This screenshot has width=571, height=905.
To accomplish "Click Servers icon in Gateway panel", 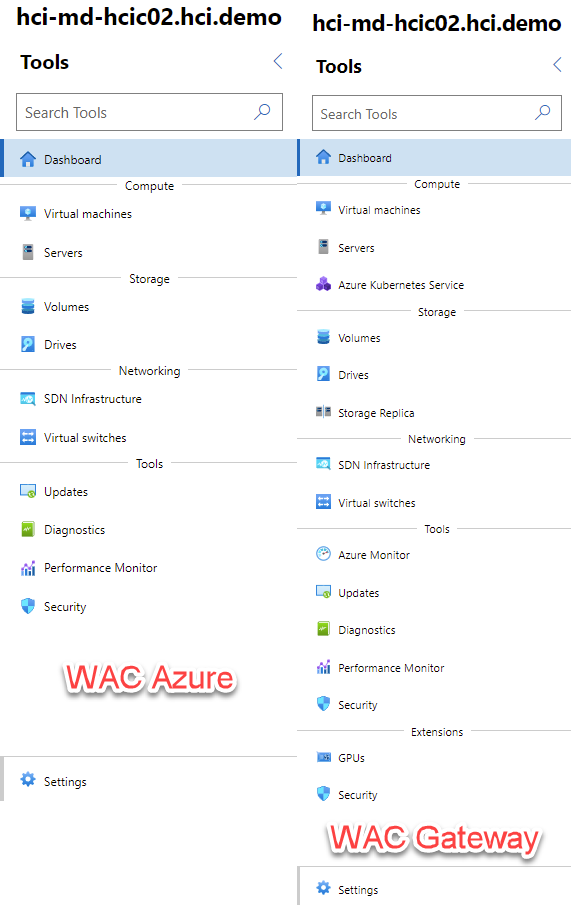I will 323,247.
